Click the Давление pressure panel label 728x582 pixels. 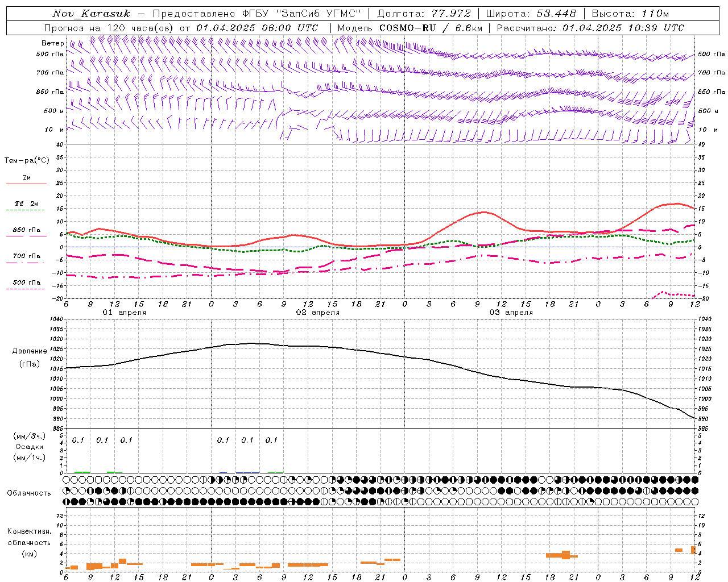(x=29, y=351)
